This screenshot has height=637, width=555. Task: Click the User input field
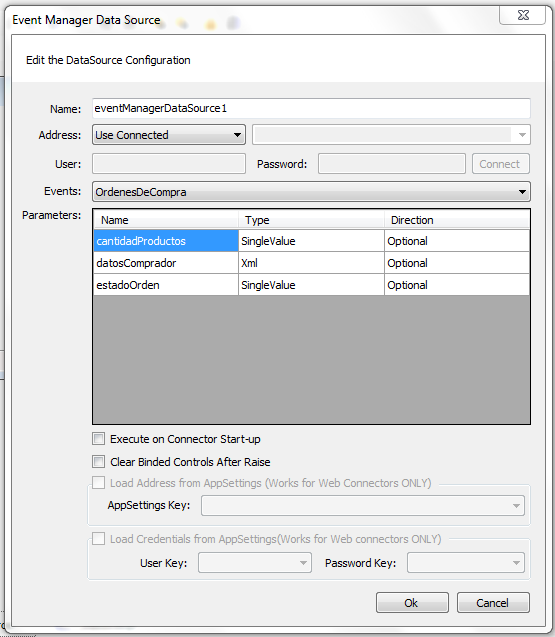[169, 164]
